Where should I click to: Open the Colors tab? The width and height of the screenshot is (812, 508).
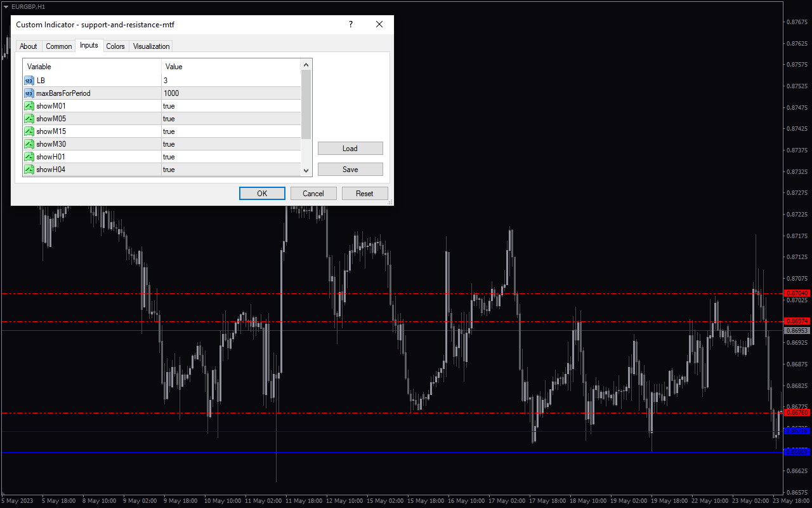click(x=115, y=46)
